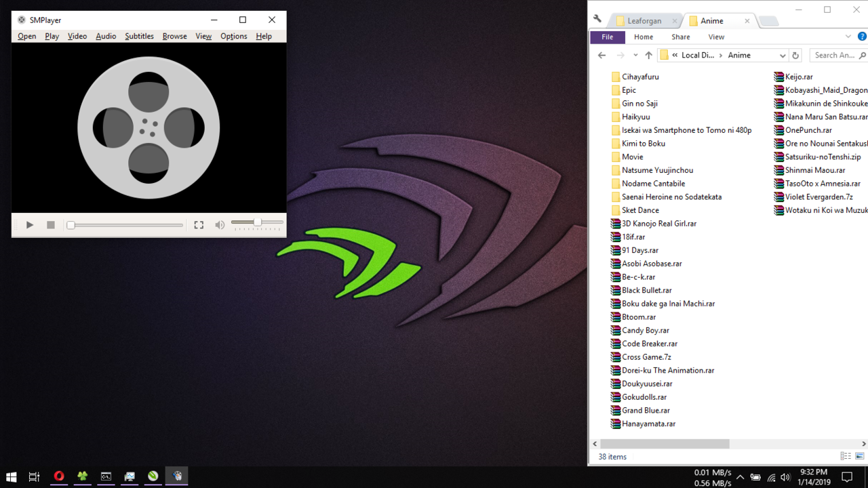Go back in Explorer

coord(602,56)
